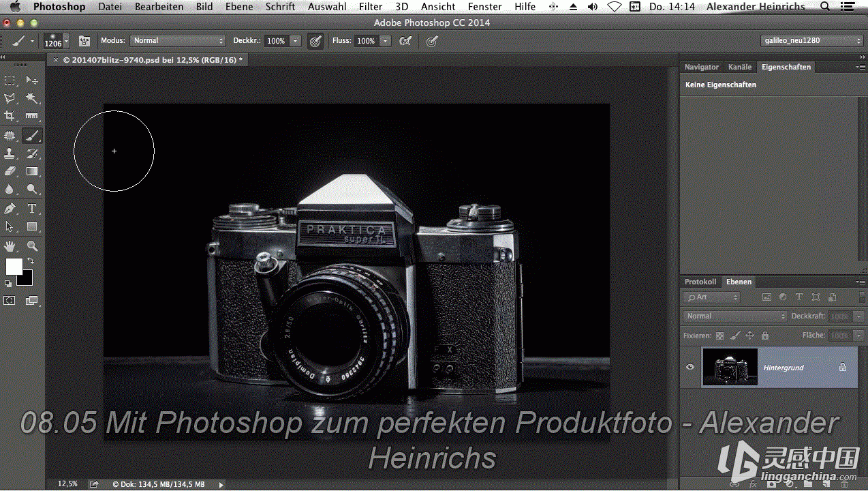Toggle the brush panel button

click(x=84, y=41)
